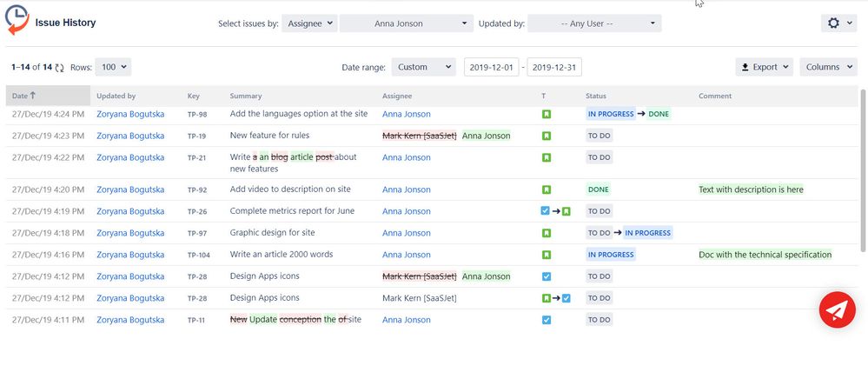Open the Export dropdown
The width and height of the screenshot is (868, 379).
tap(764, 67)
